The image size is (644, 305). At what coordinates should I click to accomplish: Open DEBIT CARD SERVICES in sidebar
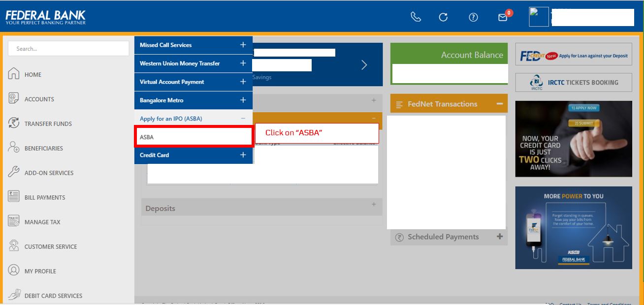coord(54,296)
